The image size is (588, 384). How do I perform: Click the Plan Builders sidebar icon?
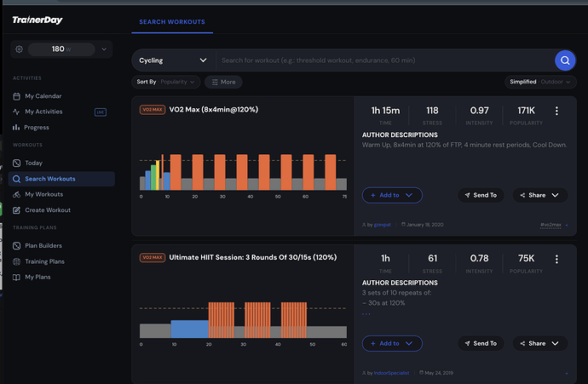tap(16, 246)
